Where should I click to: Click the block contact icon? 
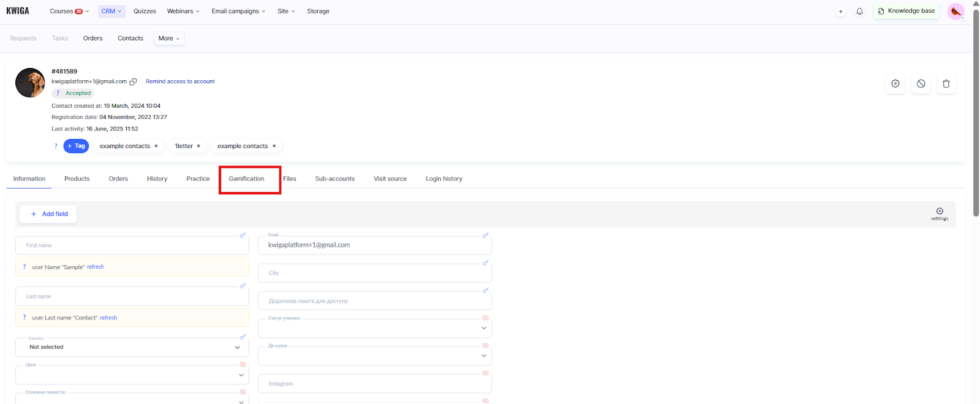921,84
